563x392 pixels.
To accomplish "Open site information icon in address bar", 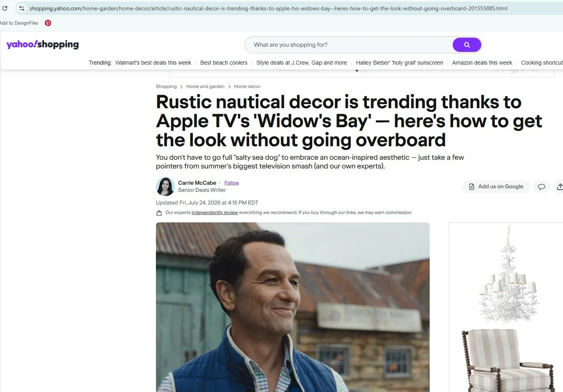I will pyautogui.click(x=22, y=8).
